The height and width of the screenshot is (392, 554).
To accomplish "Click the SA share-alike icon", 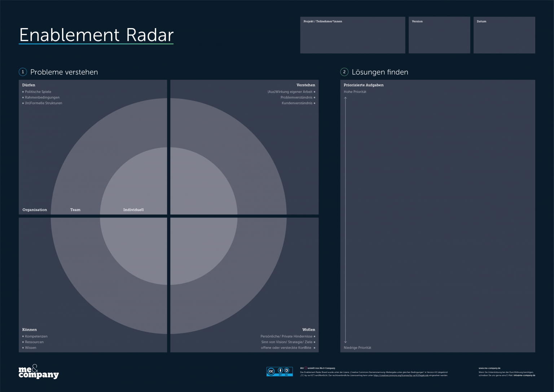I will (x=287, y=370).
